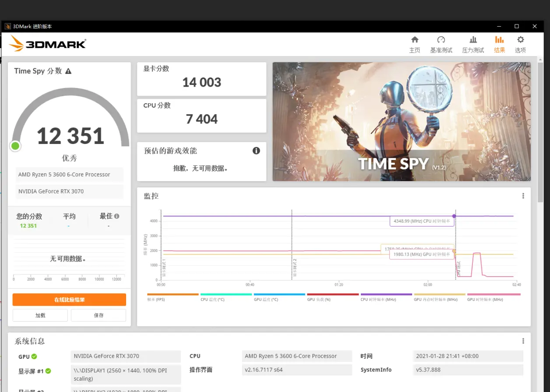
Task: Open the 监控 panel three-dot menu
Action: click(523, 196)
